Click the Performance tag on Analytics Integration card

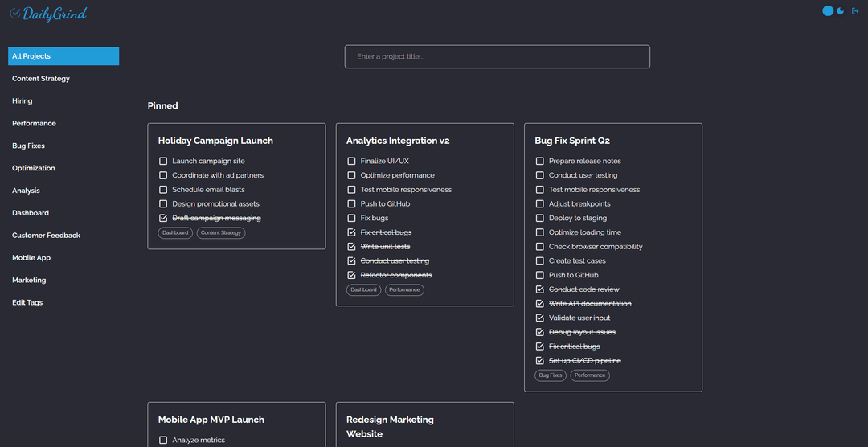[404, 289]
